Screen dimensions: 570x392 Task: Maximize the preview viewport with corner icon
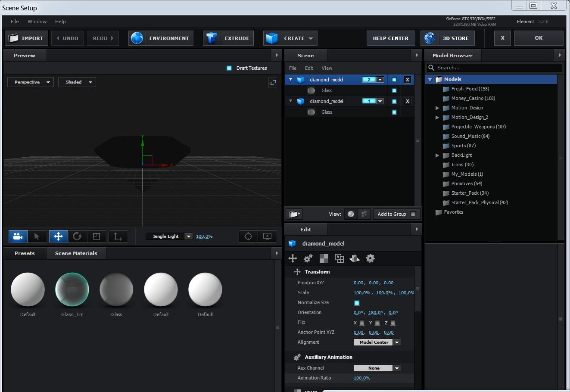(273, 82)
